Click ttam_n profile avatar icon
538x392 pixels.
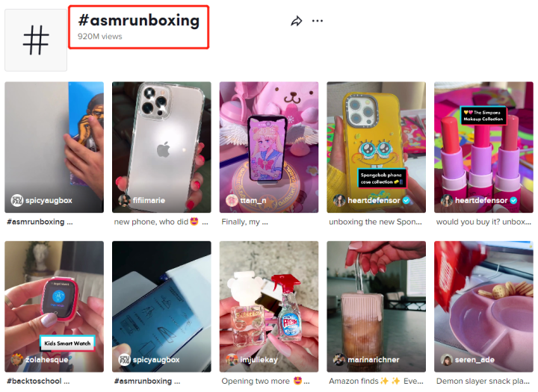point(232,200)
